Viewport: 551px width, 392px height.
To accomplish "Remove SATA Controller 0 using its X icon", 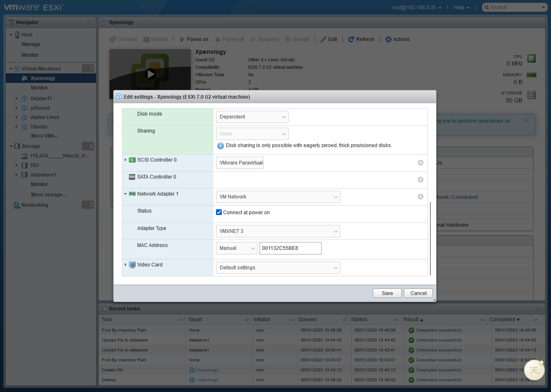I will pyautogui.click(x=420, y=180).
